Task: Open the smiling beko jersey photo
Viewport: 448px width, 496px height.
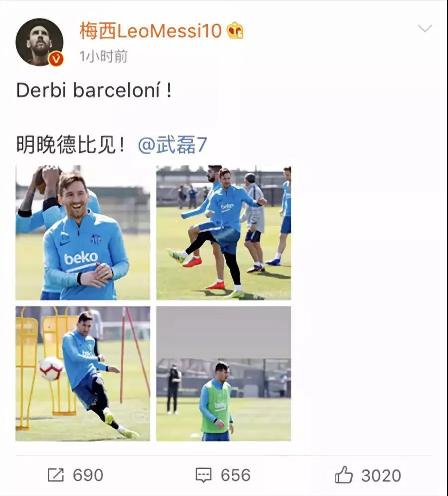Action: [x=83, y=233]
